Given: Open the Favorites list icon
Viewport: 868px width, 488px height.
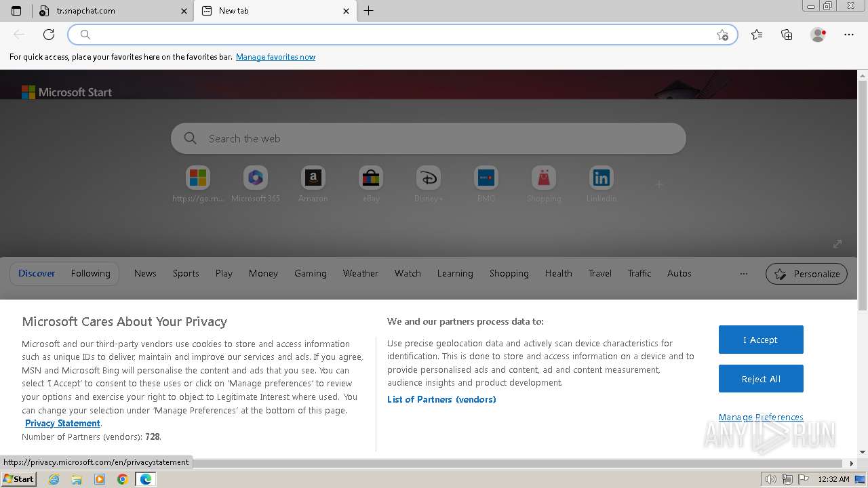Looking at the screenshot, I should tap(757, 35).
